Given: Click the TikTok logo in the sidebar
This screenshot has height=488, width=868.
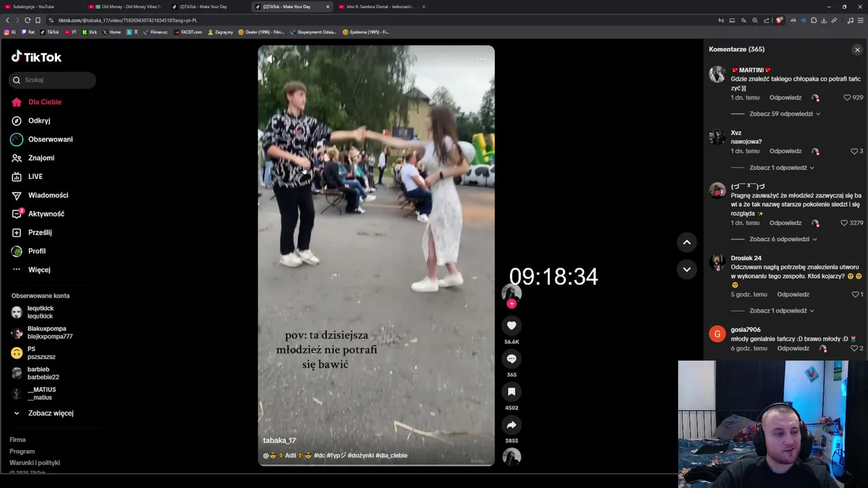Looking at the screenshot, I should (36, 57).
